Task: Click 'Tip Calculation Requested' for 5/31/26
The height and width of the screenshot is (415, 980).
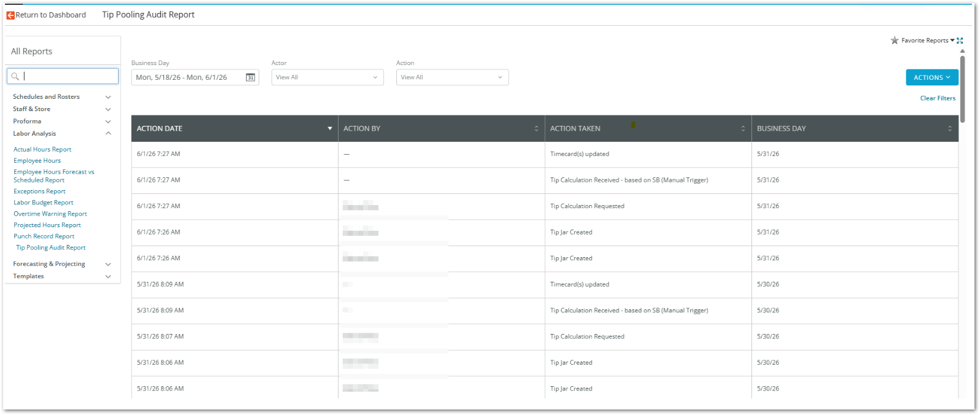Action: click(x=587, y=206)
